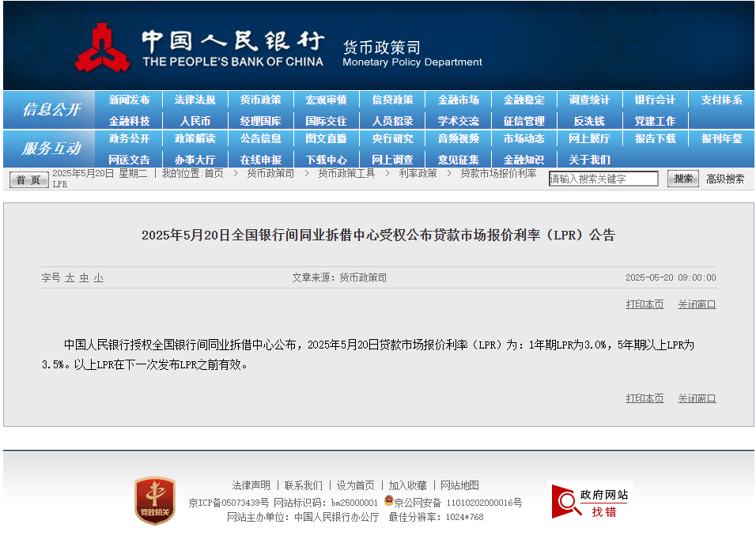Click 法律声明 footer link
Image resolution: width=756 pixels, height=543 pixels.
tap(251, 485)
